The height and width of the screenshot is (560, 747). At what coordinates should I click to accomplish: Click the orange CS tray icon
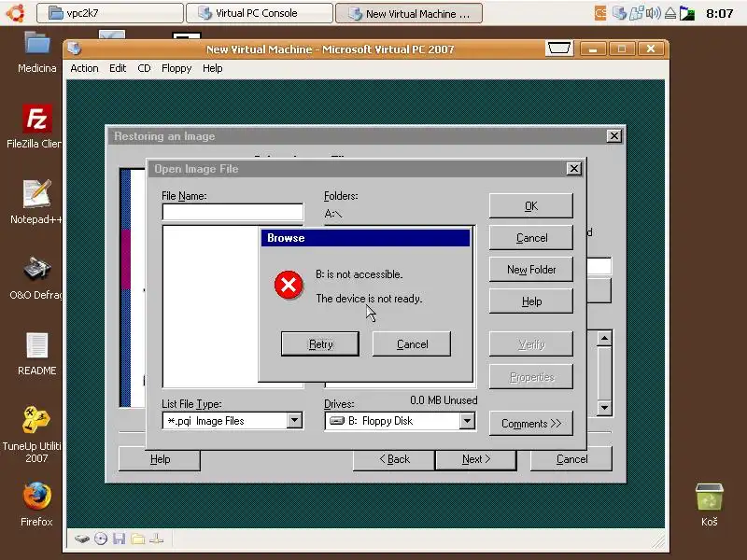[x=600, y=13]
